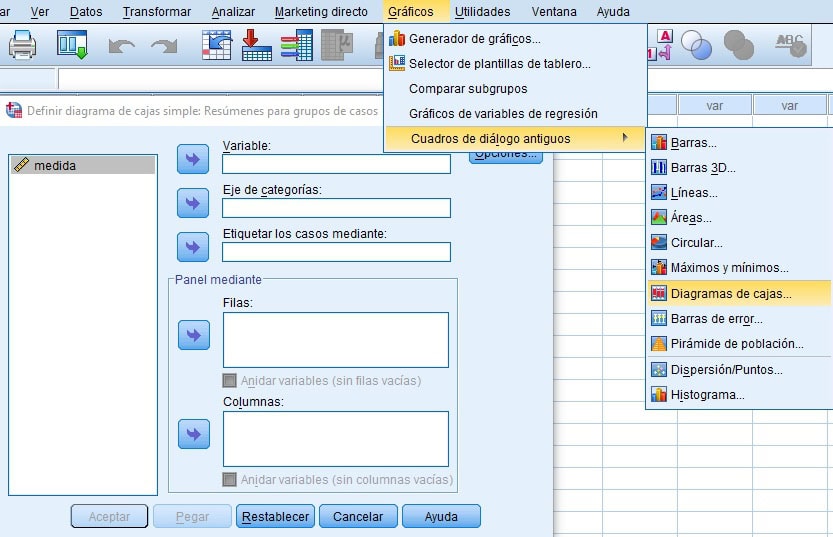Move variable into Filas arrow
The image size is (833, 537).
pos(194,335)
